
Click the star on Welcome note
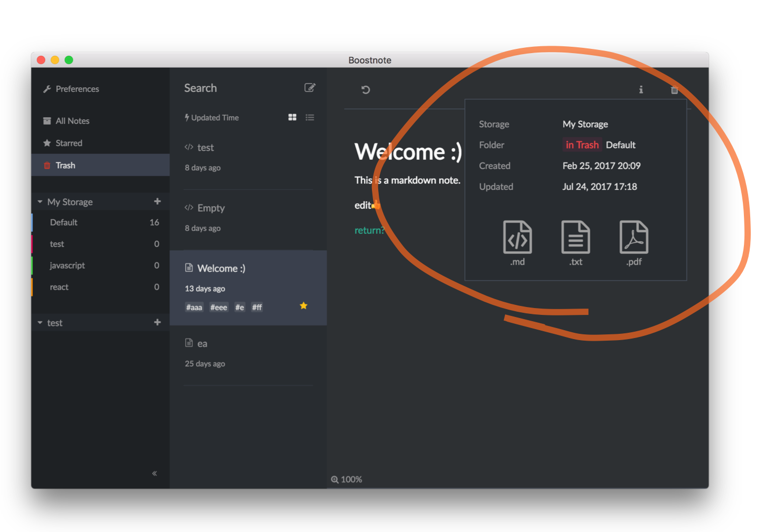(x=304, y=306)
